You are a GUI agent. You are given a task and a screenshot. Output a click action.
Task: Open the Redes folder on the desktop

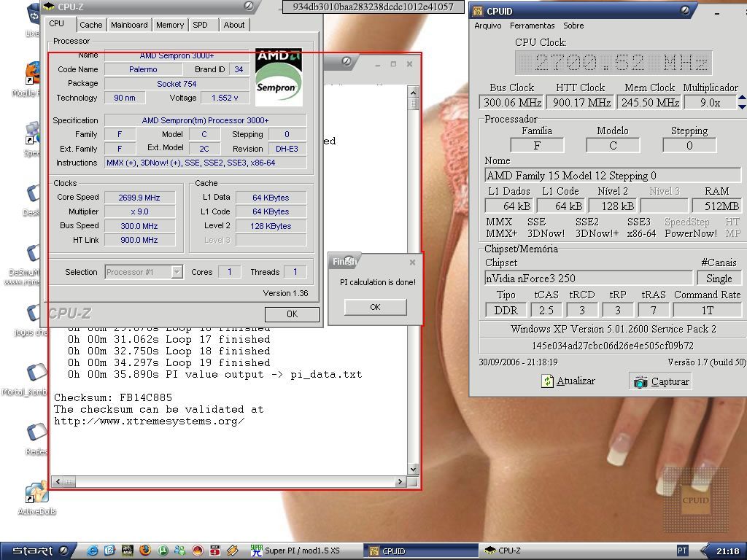tap(36, 432)
